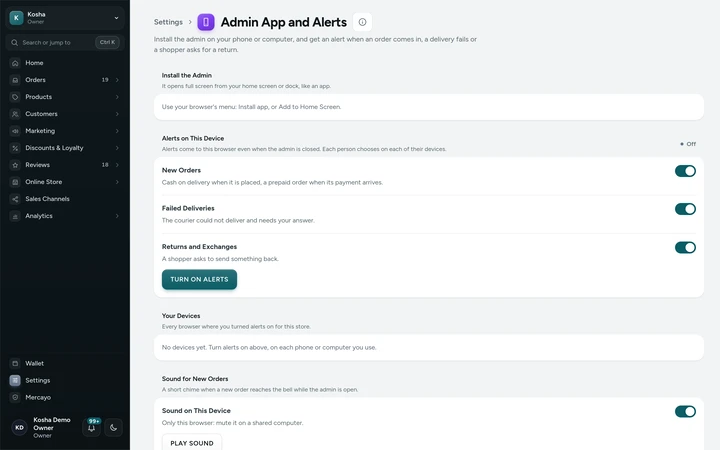Screen dimensions: 720x450
Task: Open Settings menu item
Action: (x=65, y=380)
